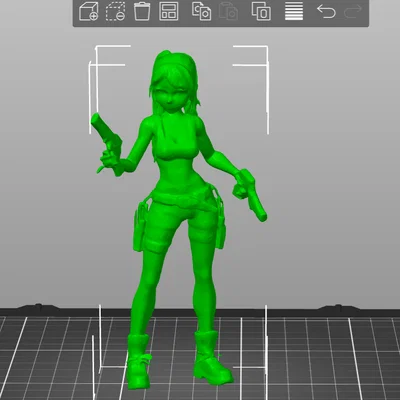Image resolution: width=400 pixels, height=400 pixels.
Task: Open variable layer height editing
Action: (294, 11)
